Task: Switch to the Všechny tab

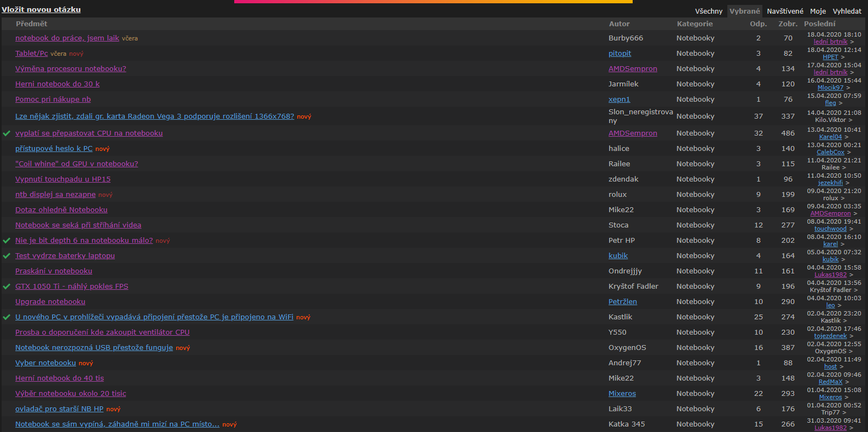Action: pos(709,11)
